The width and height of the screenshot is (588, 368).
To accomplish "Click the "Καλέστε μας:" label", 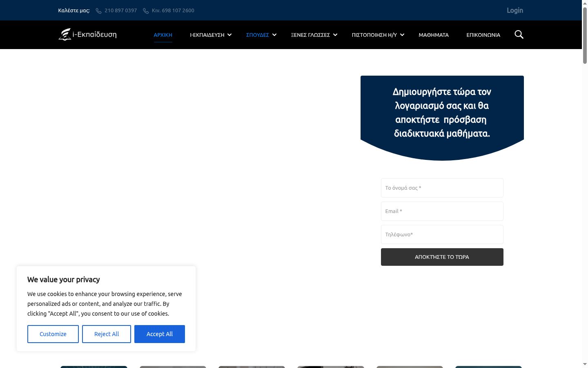I will point(74,11).
